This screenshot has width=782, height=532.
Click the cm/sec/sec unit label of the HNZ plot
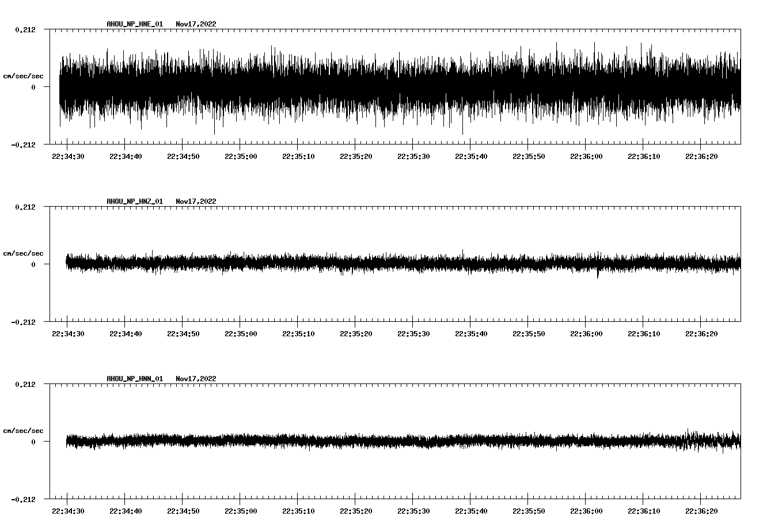tap(23, 253)
